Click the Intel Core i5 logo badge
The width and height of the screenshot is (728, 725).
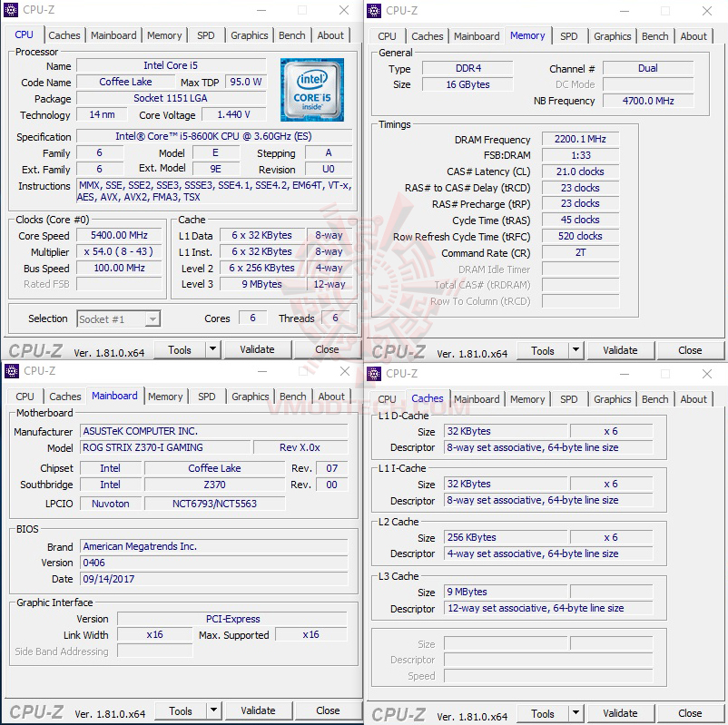pos(312,90)
